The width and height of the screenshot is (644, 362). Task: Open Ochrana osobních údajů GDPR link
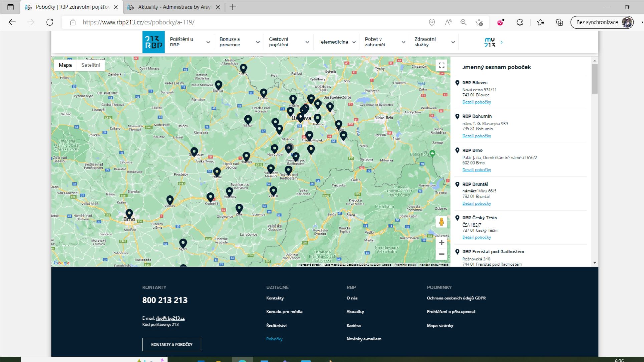tap(456, 298)
